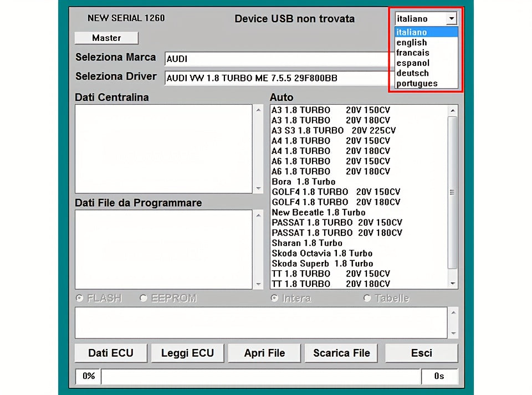Select the EEPROM radio button
The height and width of the screenshot is (395, 532).
tap(144, 298)
